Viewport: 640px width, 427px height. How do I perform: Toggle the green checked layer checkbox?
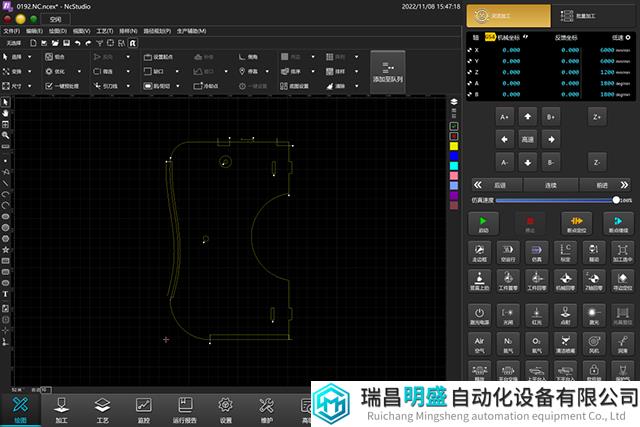coord(454,126)
